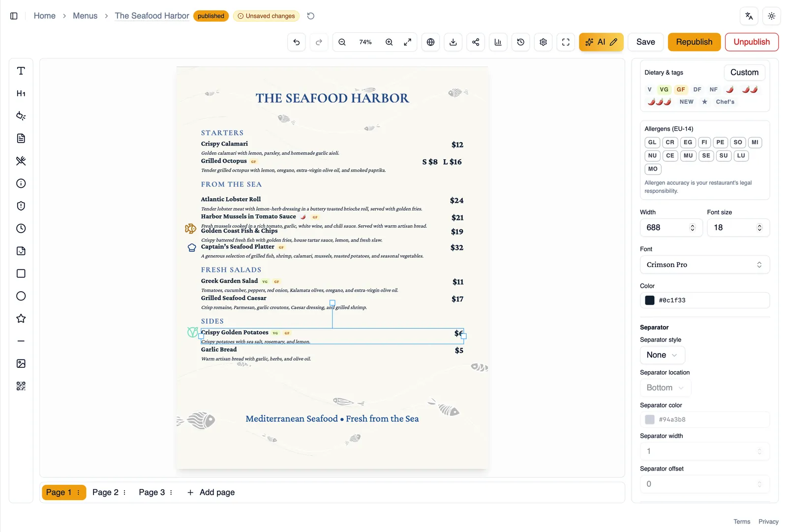This screenshot has width=787, height=532.
Task: Add a crossed utensils menu item element
Action: click(21, 161)
